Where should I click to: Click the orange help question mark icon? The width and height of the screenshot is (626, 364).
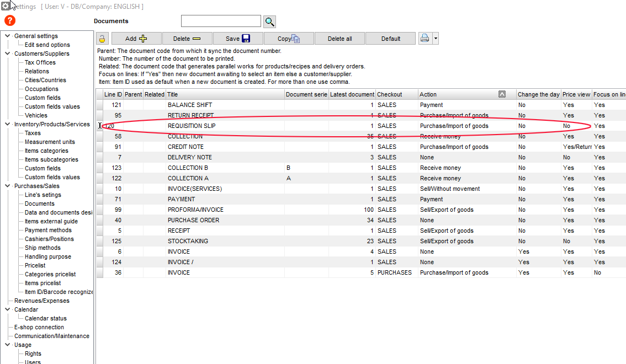coord(10,21)
